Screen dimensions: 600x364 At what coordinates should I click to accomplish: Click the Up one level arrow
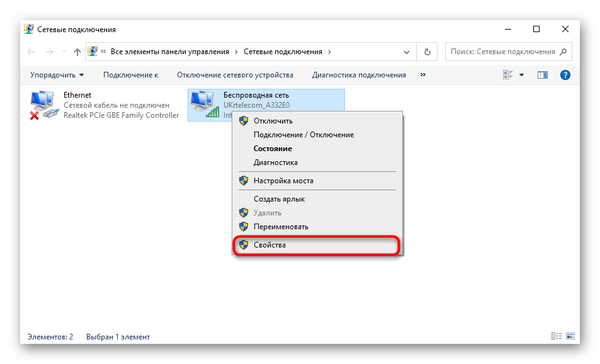coord(77,52)
